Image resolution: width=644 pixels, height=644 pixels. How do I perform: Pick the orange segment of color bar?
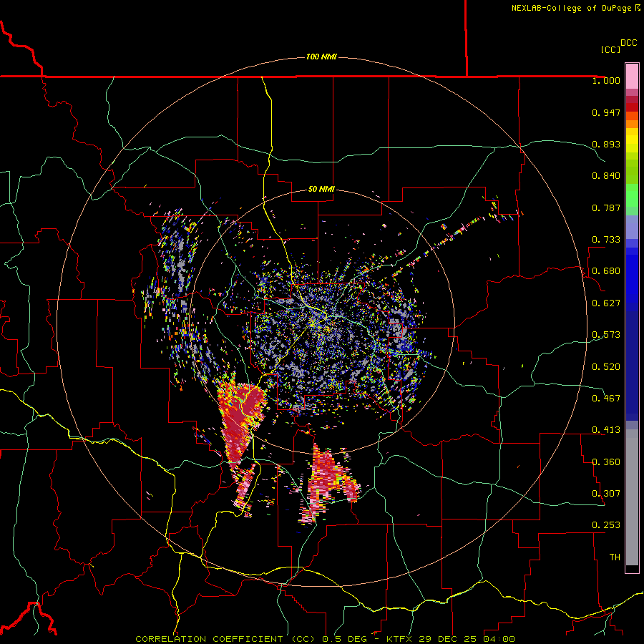tap(632, 124)
